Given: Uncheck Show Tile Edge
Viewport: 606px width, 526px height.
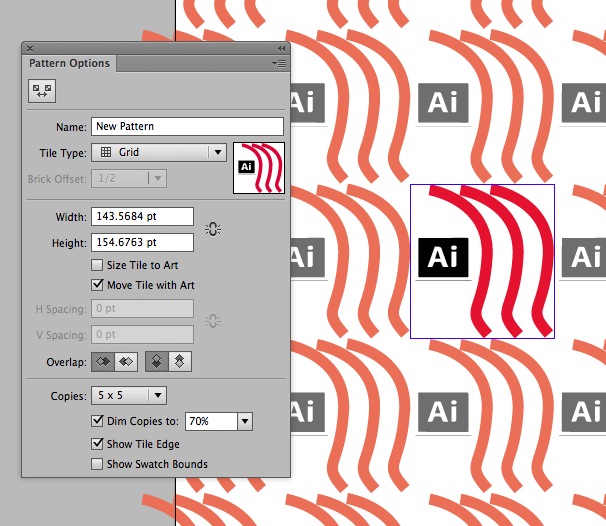Looking at the screenshot, I should tap(97, 444).
